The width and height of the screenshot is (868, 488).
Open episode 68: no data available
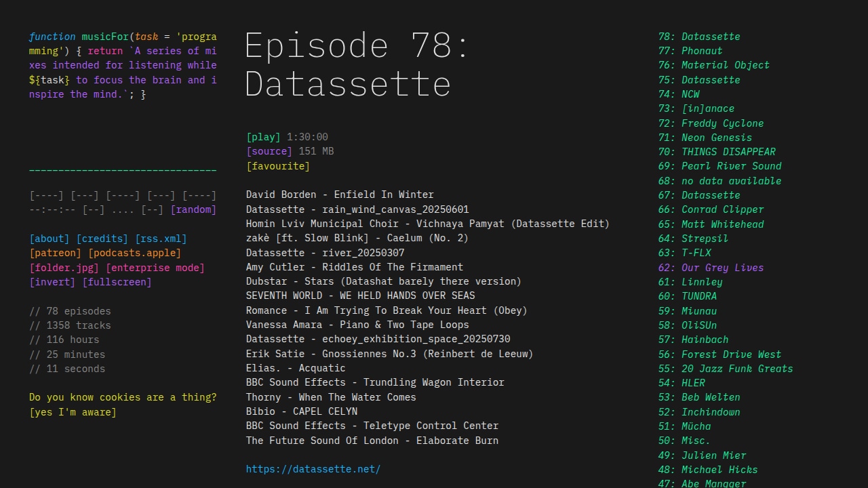[x=719, y=181]
